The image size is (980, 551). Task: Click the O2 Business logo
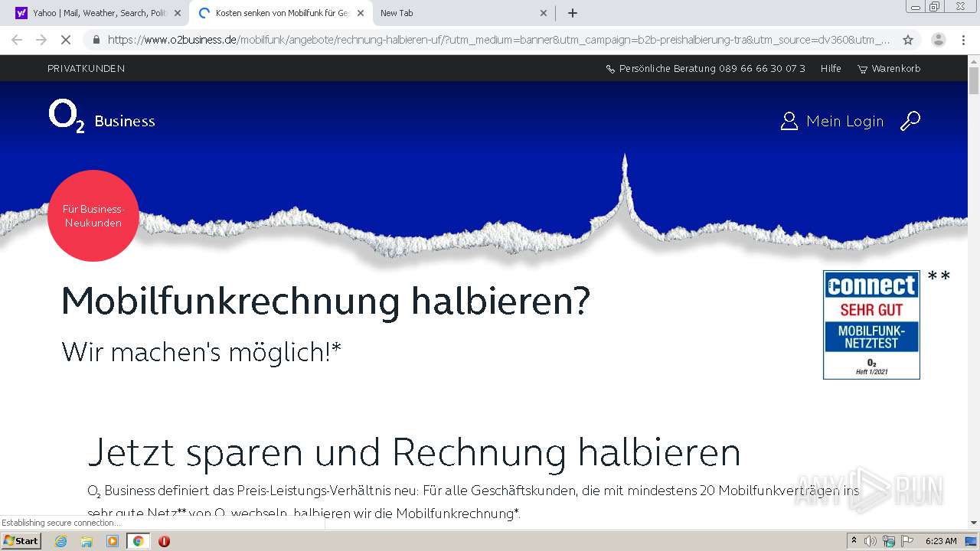click(x=102, y=117)
